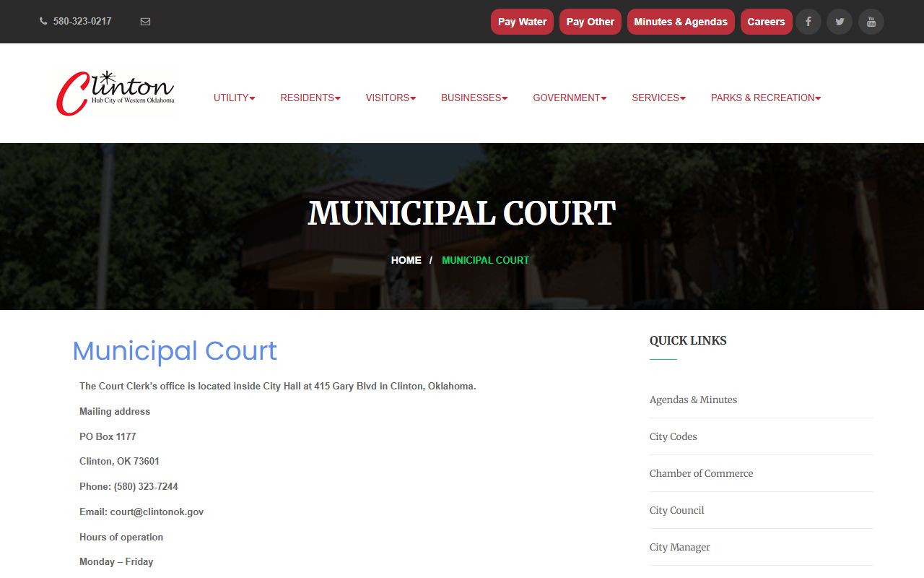Open the Twitter icon link

tap(840, 22)
